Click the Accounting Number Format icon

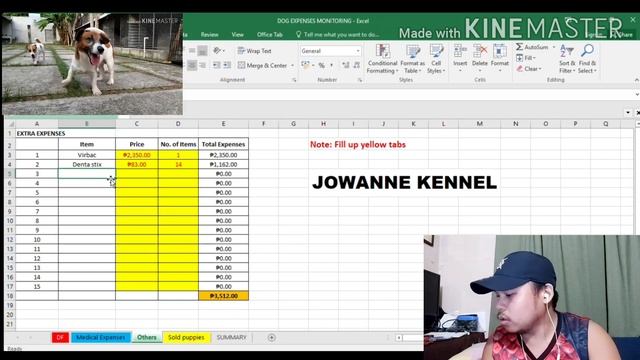click(305, 65)
